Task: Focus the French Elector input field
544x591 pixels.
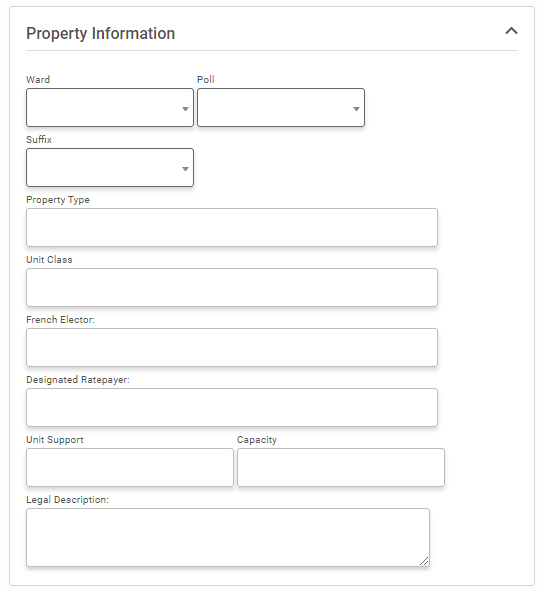Action: point(232,347)
